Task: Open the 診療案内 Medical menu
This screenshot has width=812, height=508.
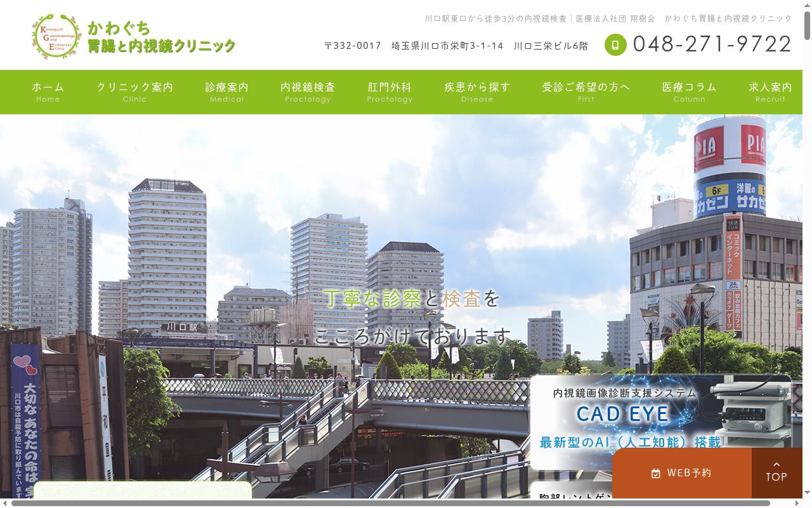Action: coord(227,92)
